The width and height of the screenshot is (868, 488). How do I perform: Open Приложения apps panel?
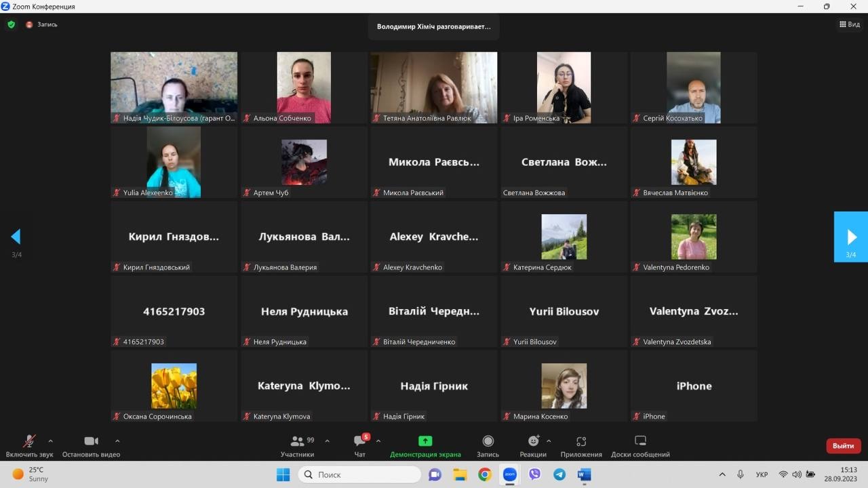(581, 446)
